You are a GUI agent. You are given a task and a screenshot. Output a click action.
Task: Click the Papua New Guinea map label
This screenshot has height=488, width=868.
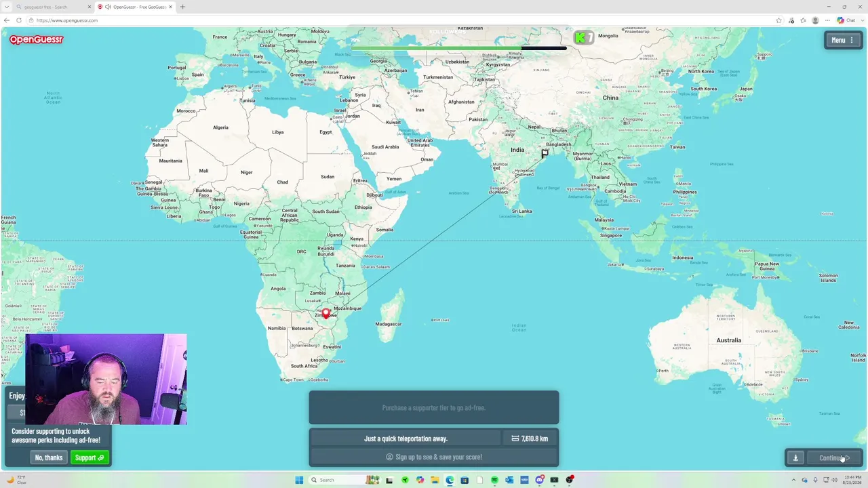tap(767, 266)
